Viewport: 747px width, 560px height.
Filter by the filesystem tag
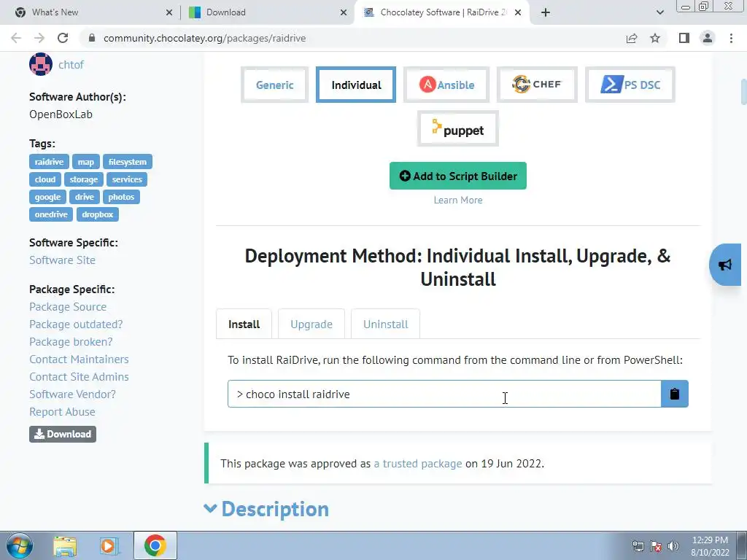128,162
